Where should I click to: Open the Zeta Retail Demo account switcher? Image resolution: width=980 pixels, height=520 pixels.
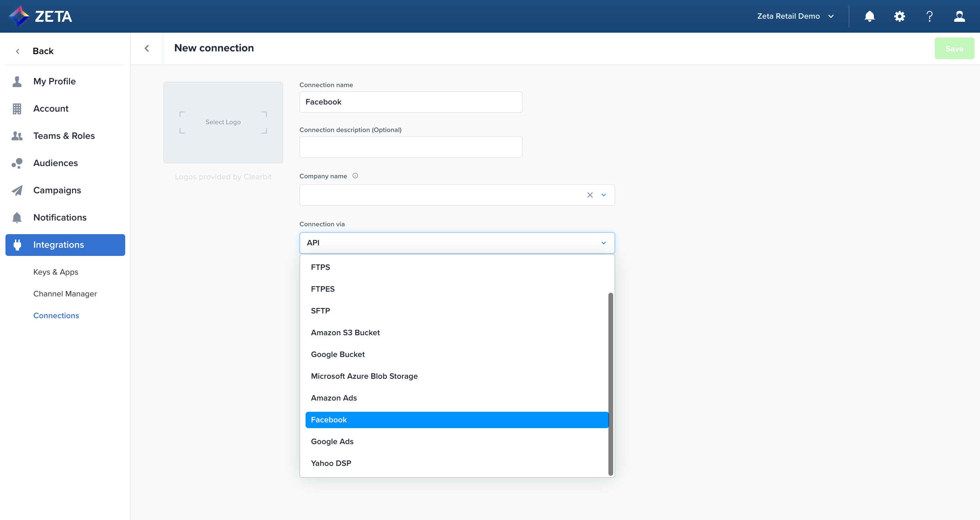pos(795,16)
